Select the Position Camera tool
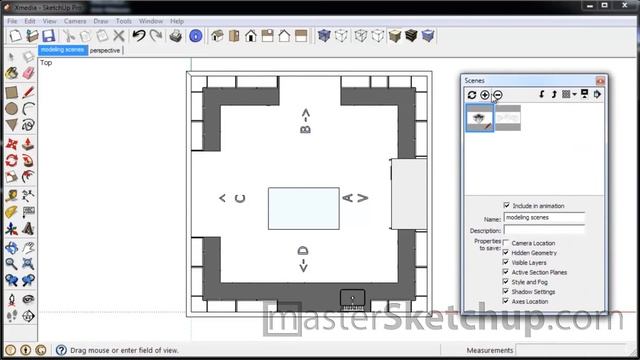 11,300
